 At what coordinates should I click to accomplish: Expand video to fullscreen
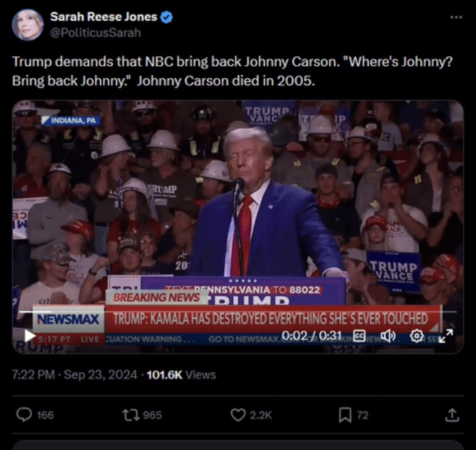(445, 336)
